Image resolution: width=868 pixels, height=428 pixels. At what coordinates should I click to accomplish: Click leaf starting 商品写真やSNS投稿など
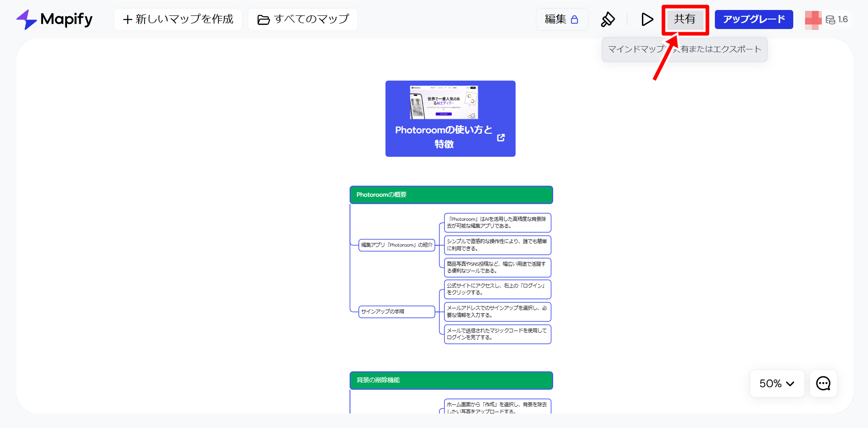click(497, 267)
